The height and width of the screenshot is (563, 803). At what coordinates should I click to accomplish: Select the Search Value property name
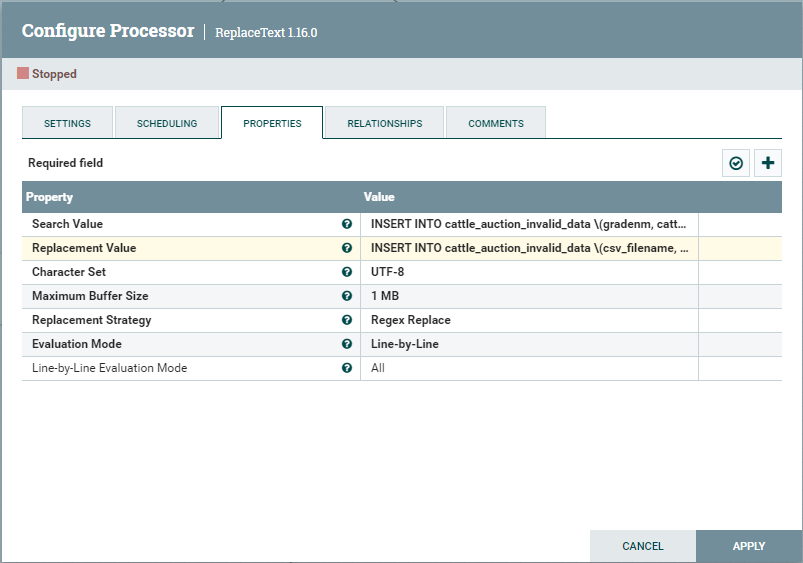click(x=67, y=224)
